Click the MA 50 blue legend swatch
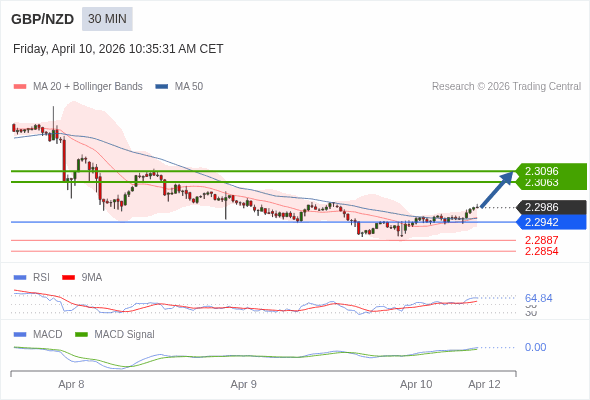 pyautogui.click(x=162, y=87)
